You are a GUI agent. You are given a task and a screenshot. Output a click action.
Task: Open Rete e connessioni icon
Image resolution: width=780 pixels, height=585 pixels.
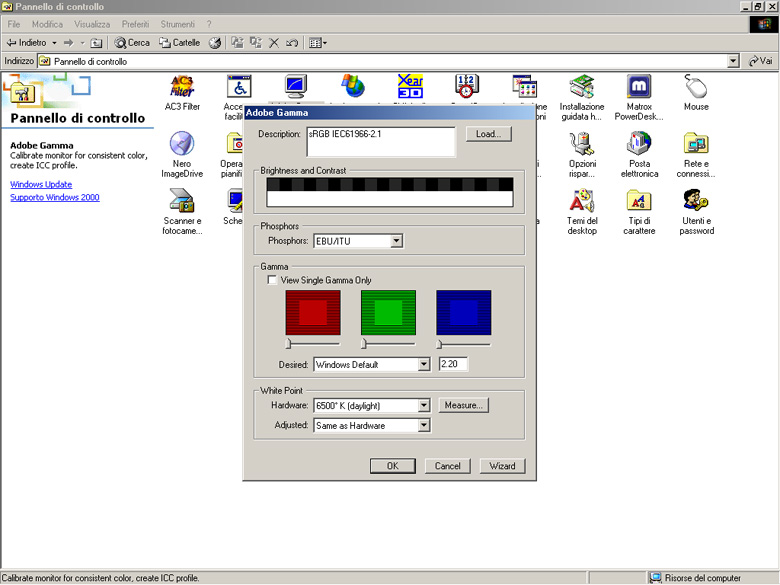tap(696, 154)
